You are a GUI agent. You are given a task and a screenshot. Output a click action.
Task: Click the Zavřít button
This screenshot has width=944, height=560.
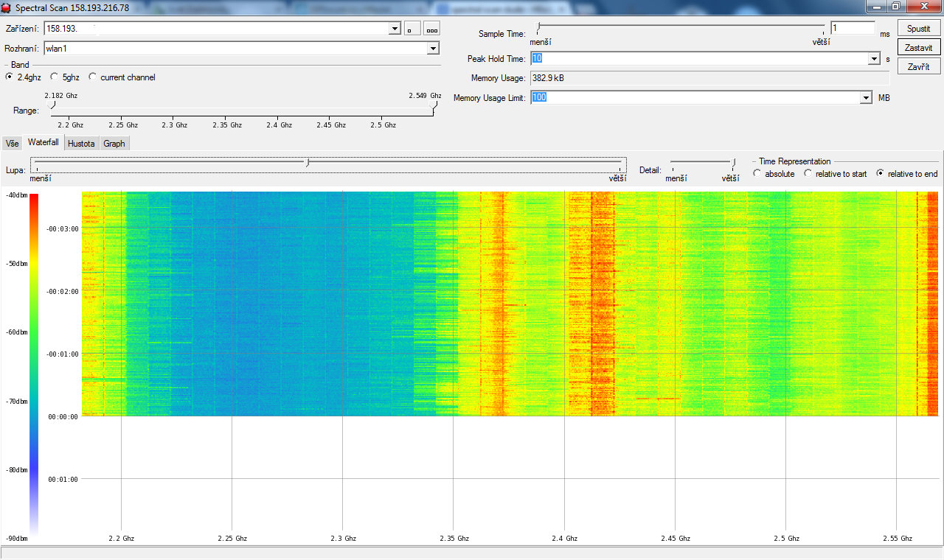pos(918,66)
